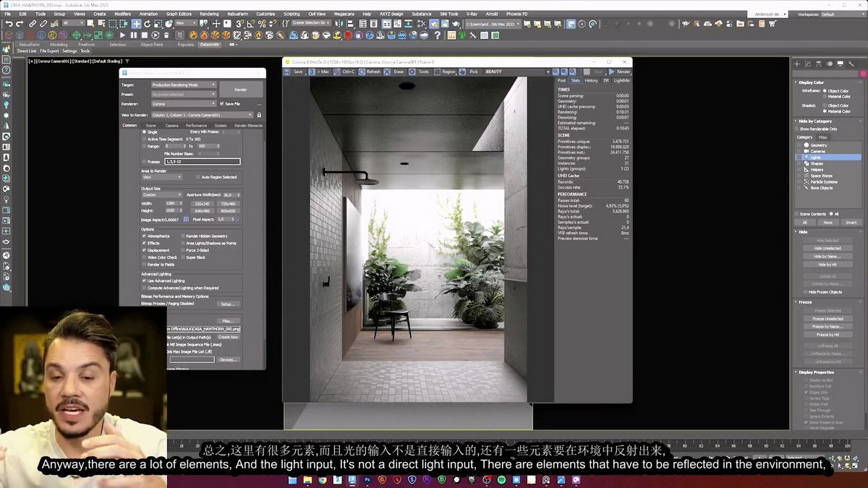Open the Modify command panel tab
The width and height of the screenshot is (868, 488).
pos(808,64)
